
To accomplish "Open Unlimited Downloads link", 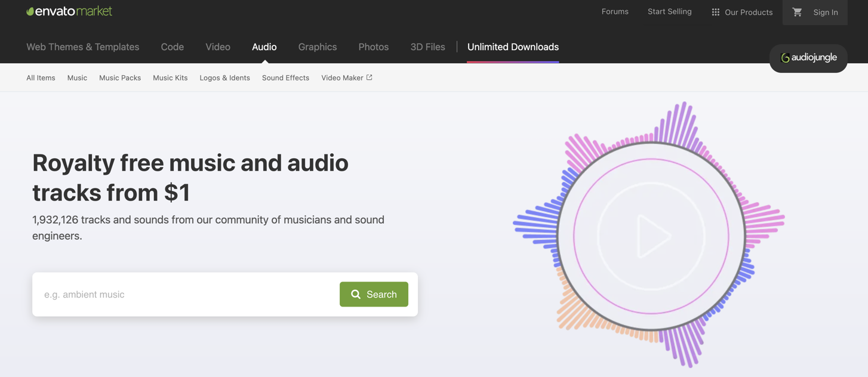I will coord(513,47).
